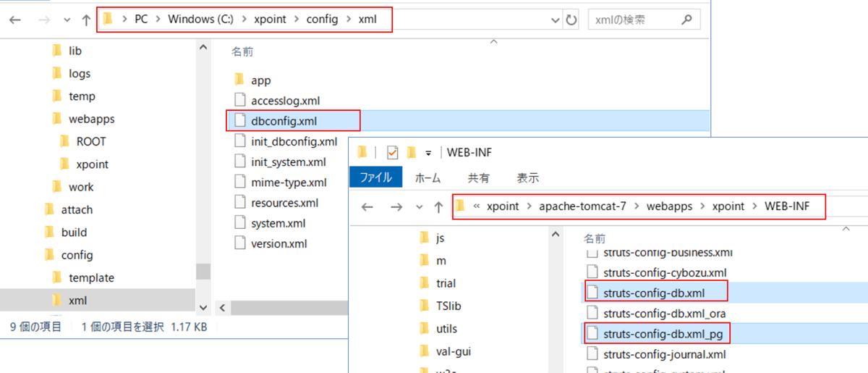Open 'ホーム' ribbon tab
Viewport: 868px width, 373px height.
coord(427,177)
